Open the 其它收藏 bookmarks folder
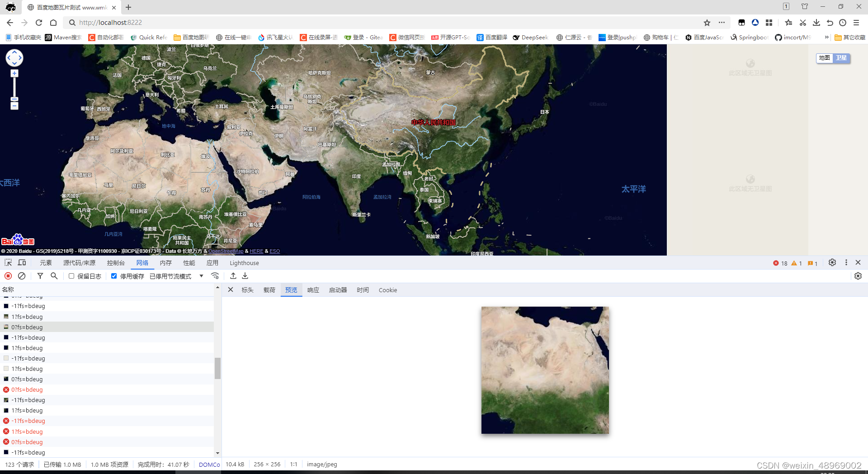This screenshot has width=868, height=474. click(x=852, y=38)
